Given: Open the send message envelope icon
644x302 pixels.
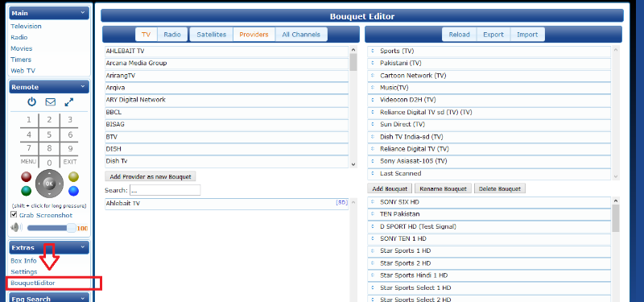Looking at the screenshot, I should point(51,102).
